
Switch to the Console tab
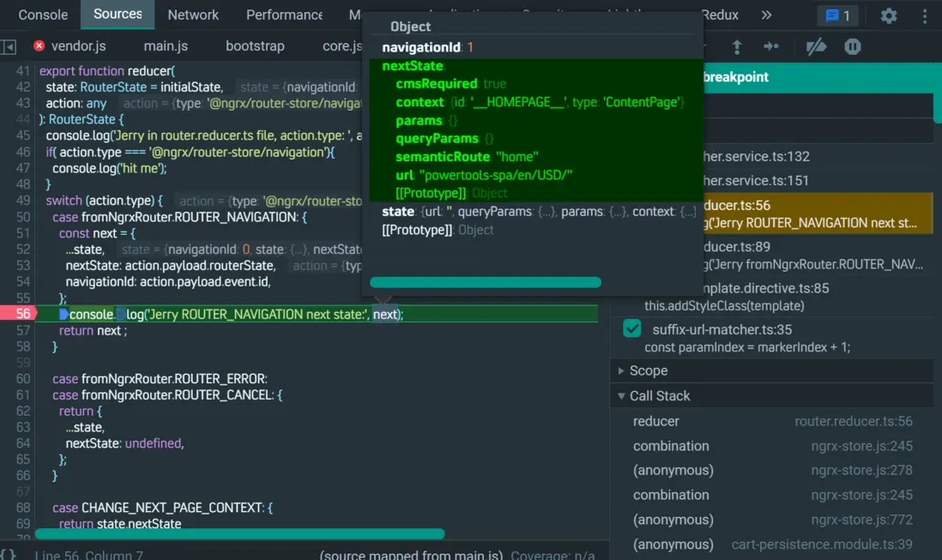(x=43, y=15)
